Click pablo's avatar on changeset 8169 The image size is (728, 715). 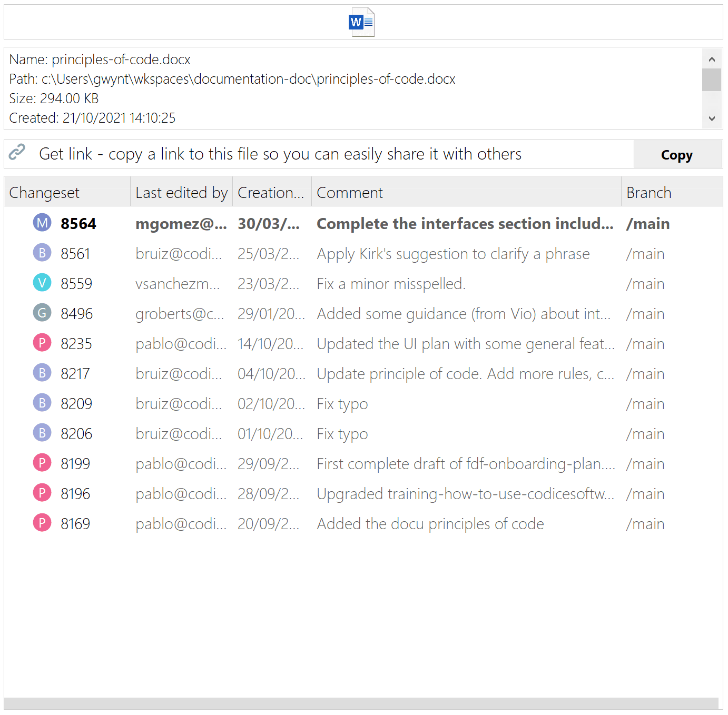point(42,523)
